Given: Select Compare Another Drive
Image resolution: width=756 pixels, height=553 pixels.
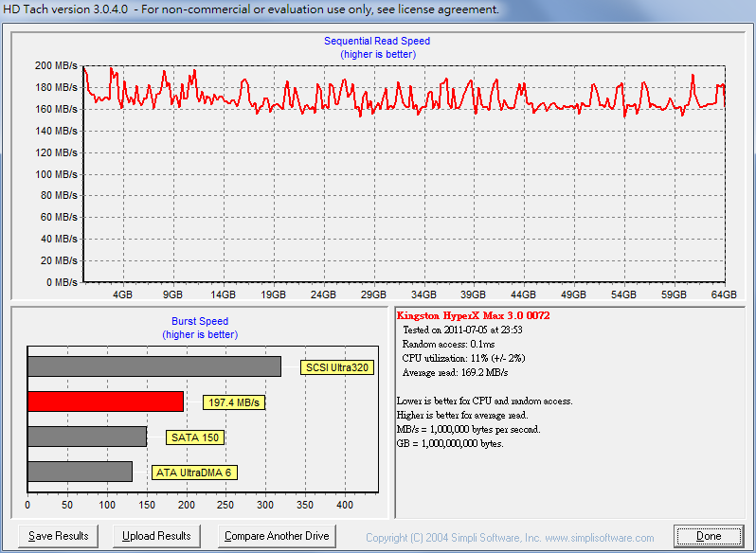Looking at the screenshot, I should [x=277, y=536].
